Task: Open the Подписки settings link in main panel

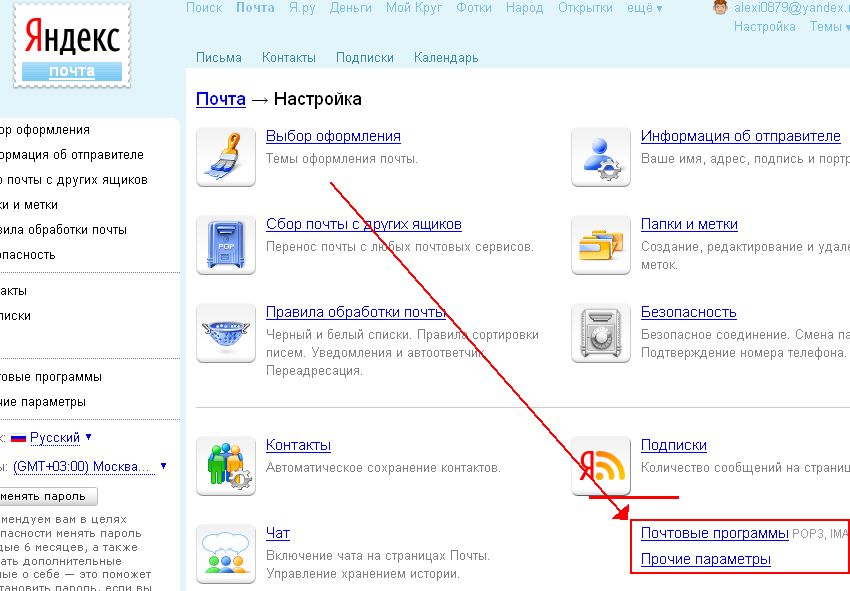Action: pos(674,445)
